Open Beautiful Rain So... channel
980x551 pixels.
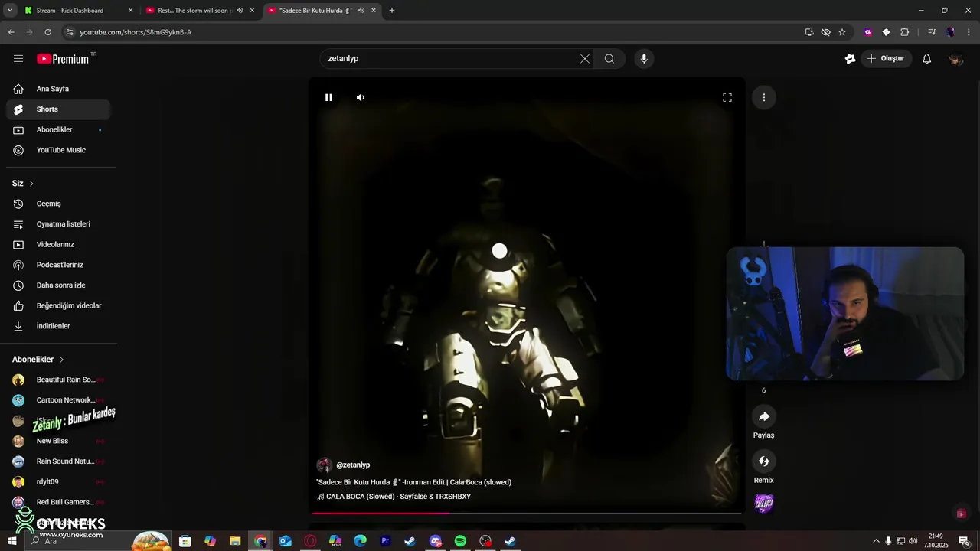[x=58, y=380]
